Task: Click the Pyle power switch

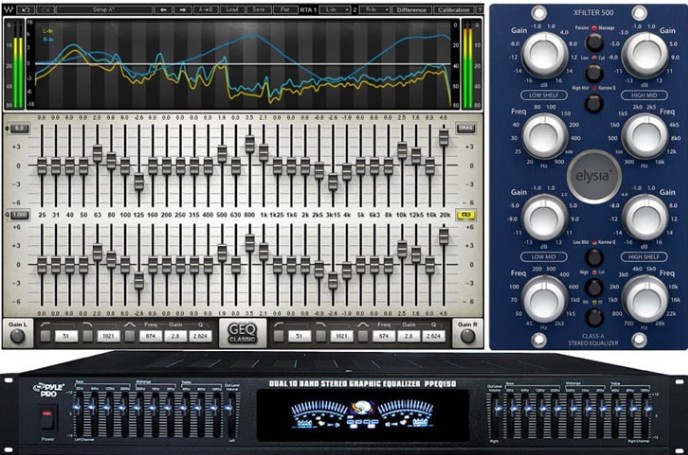Action: click(48, 418)
